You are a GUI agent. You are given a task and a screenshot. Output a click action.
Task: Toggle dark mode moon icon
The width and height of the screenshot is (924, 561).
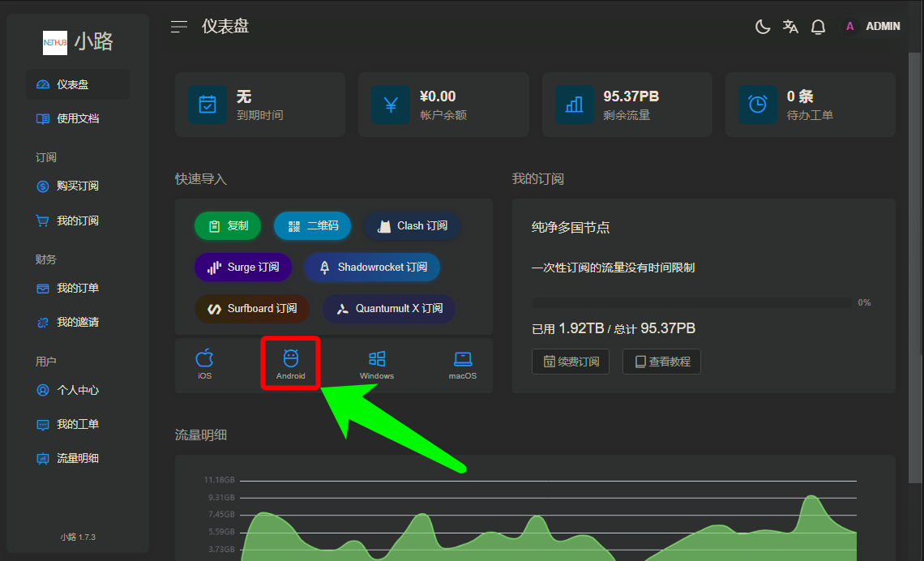coord(763,27)
